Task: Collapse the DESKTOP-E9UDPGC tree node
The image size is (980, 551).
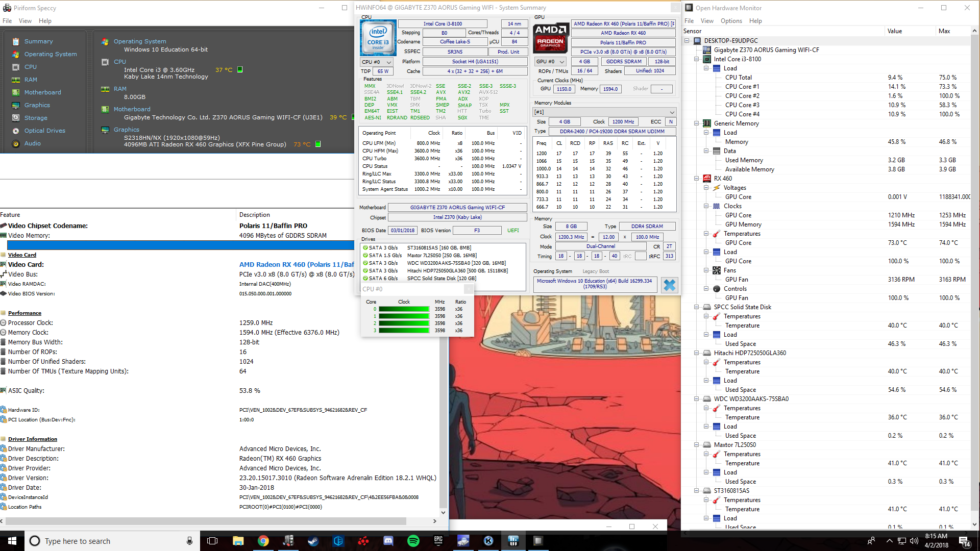Action: pos(687,41)
